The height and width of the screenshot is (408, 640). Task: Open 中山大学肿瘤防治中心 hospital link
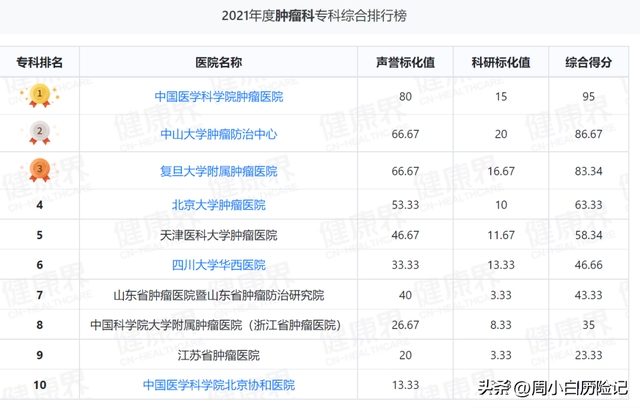point(219,134)
